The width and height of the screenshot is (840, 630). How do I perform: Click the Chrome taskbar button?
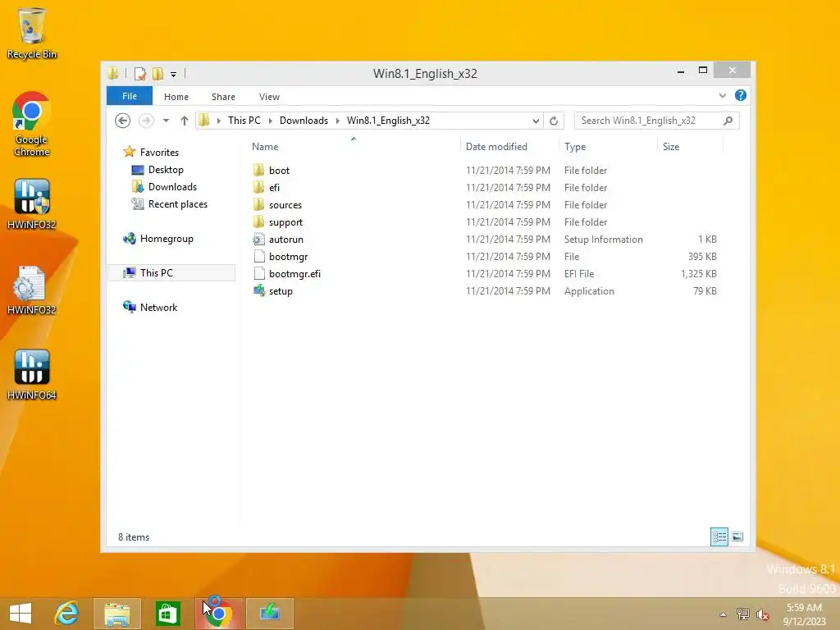218,614
